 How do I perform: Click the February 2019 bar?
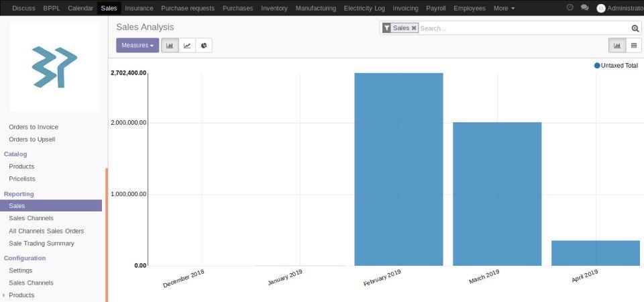398,169
